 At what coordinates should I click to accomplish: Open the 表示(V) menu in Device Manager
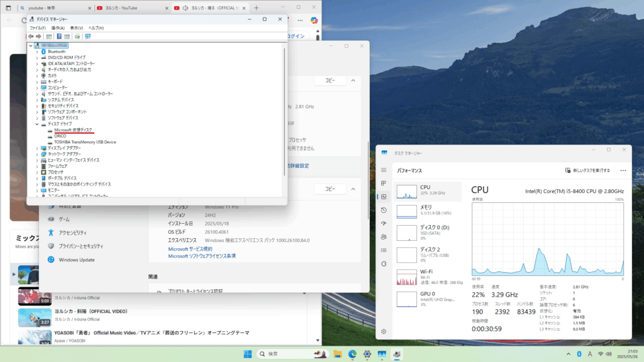click(77, 28)
